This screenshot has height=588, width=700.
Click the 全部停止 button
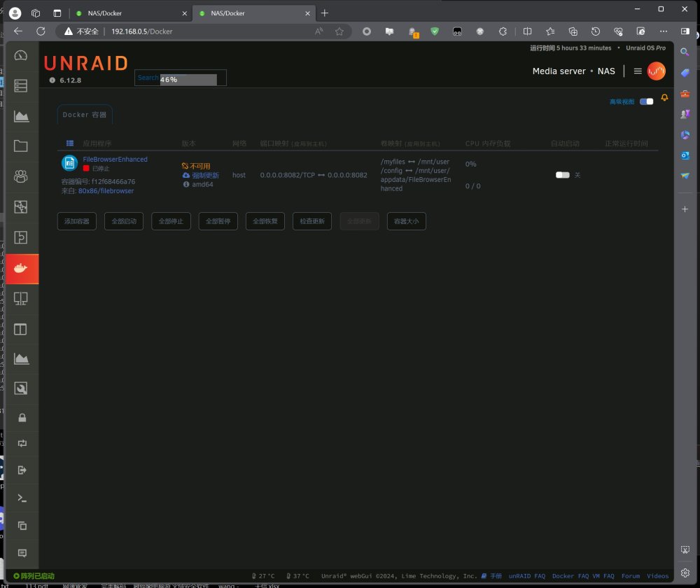(171, 221)
